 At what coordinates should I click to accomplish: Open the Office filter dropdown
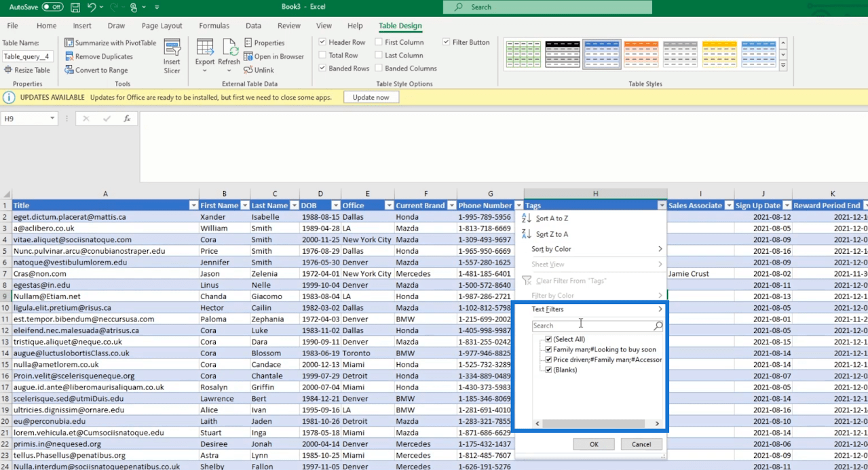coord(389,205)
